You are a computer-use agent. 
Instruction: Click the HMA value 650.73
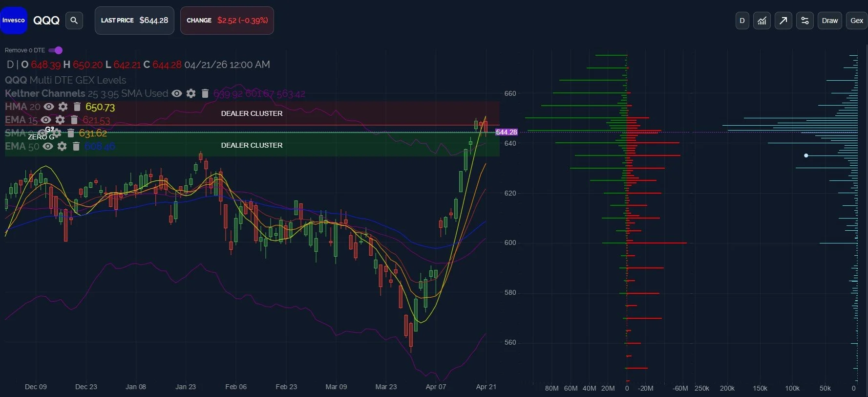click(100, 107)
